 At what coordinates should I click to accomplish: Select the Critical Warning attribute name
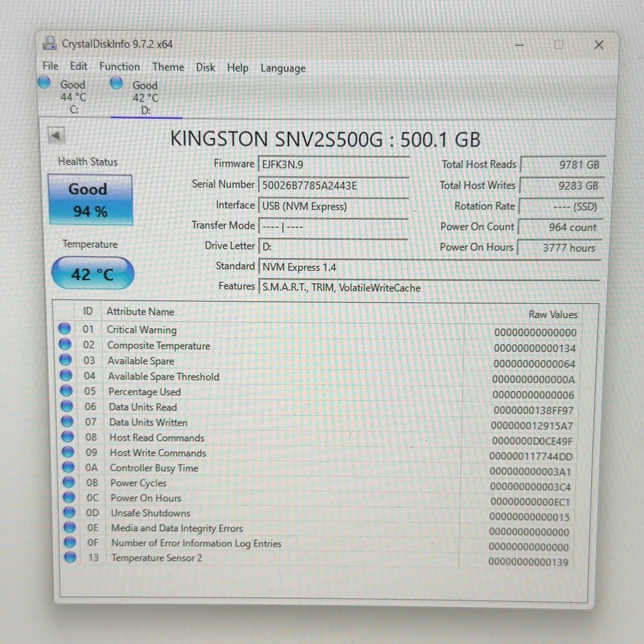[142, 330]
